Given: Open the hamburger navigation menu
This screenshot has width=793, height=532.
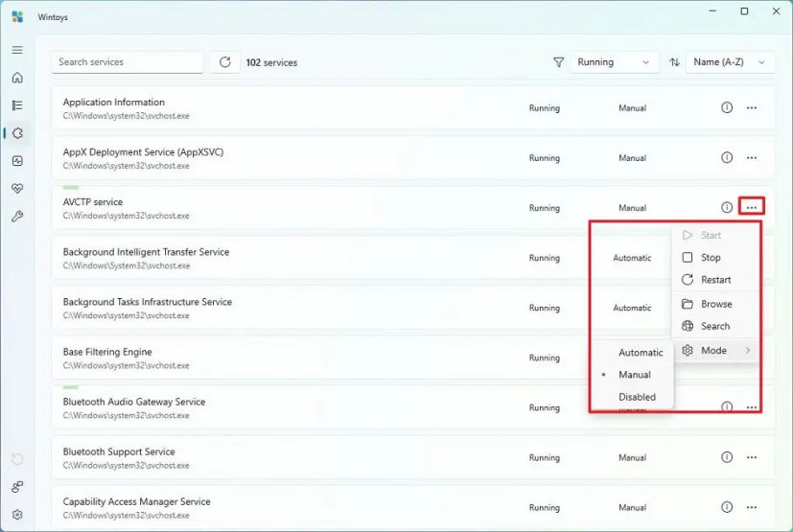Looking at the screenshot, I should (x=17, y=50).
